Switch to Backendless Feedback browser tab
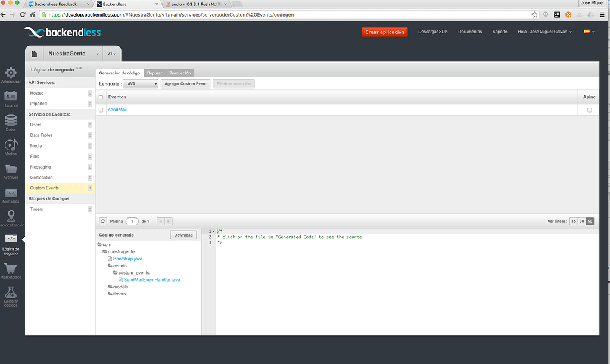The width and height of the screenshot is (610, 364). tap(57, 4)
